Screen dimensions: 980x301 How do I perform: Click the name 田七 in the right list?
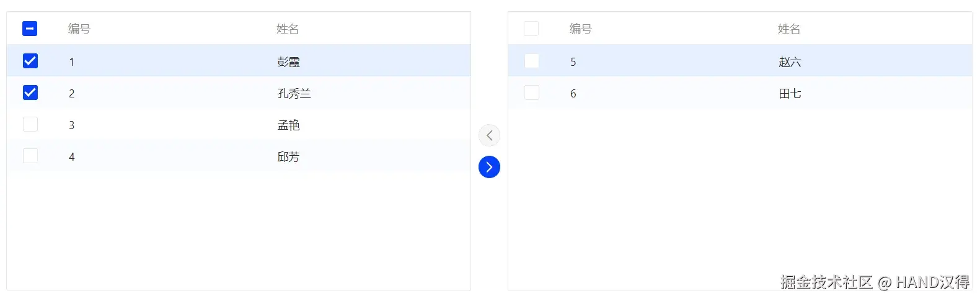click(790, 94)
